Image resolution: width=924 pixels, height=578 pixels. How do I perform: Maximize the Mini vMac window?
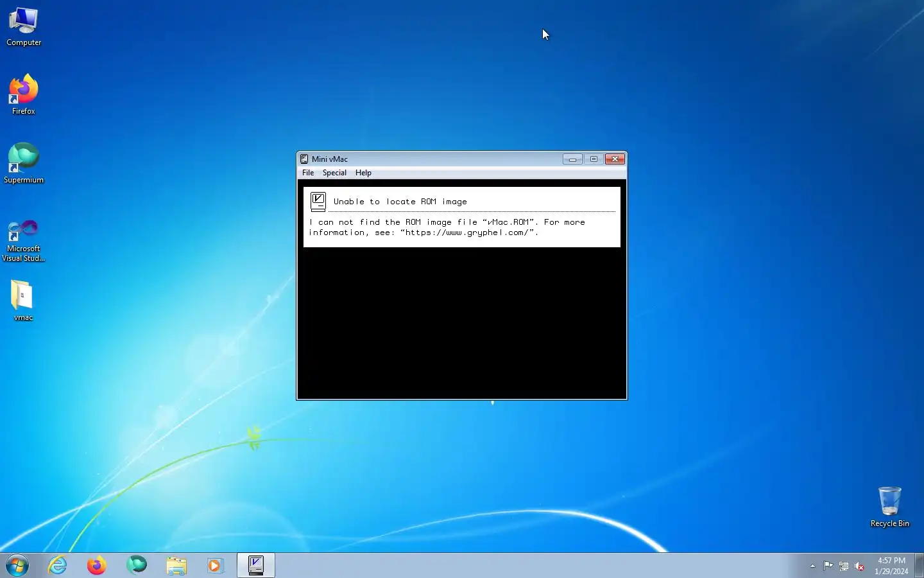point(594,159)
